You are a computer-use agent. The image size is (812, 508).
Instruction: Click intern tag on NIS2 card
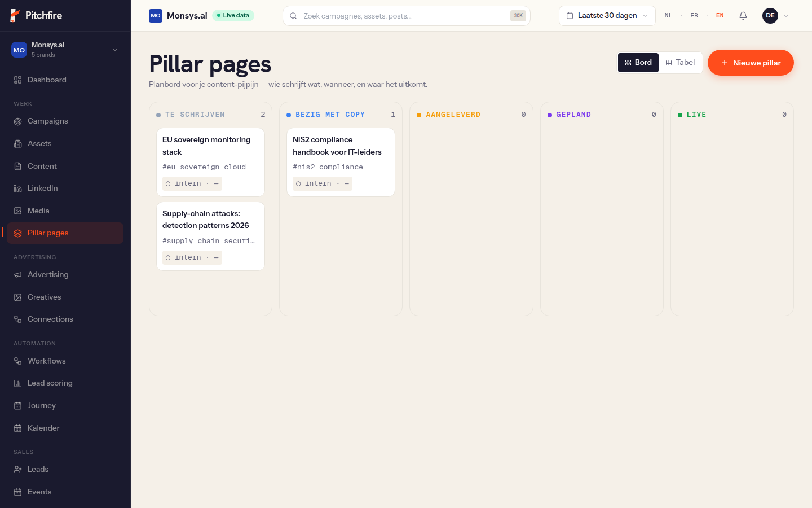[323, 184]
